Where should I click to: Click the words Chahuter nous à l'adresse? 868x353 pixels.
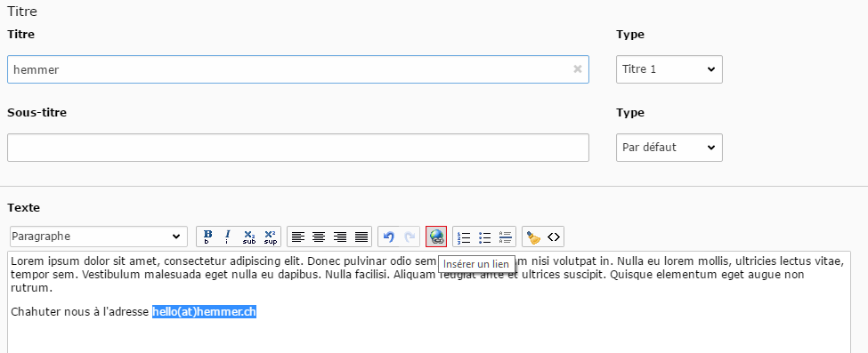(80, 312)
